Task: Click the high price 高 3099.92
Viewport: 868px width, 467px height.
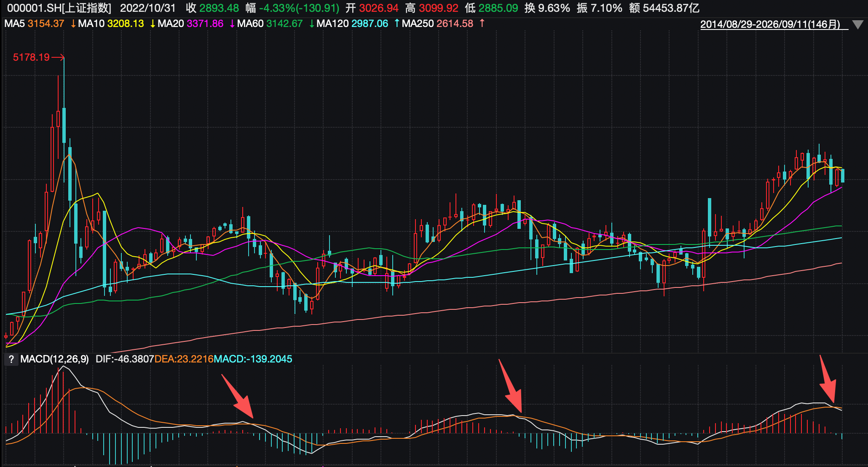Action: tap(432, 8)
